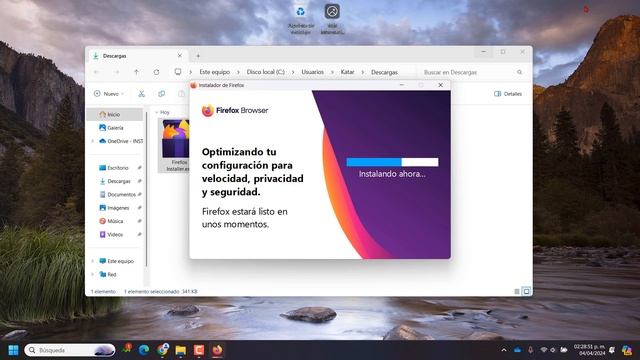Viewport: 640px width, 360px height.
Task: Launch Google Chrome from the taskbar
Action: [162, 350]
